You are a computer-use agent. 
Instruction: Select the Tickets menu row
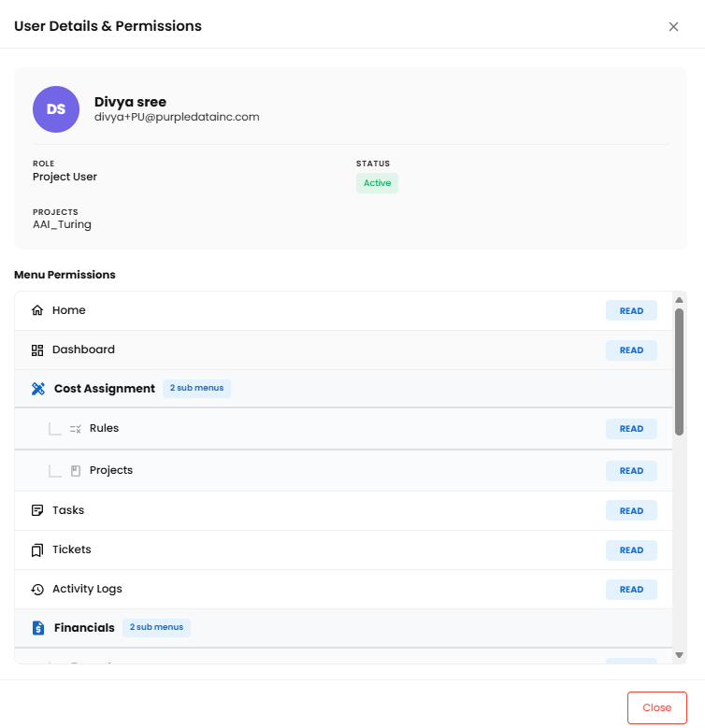[344, 550]
